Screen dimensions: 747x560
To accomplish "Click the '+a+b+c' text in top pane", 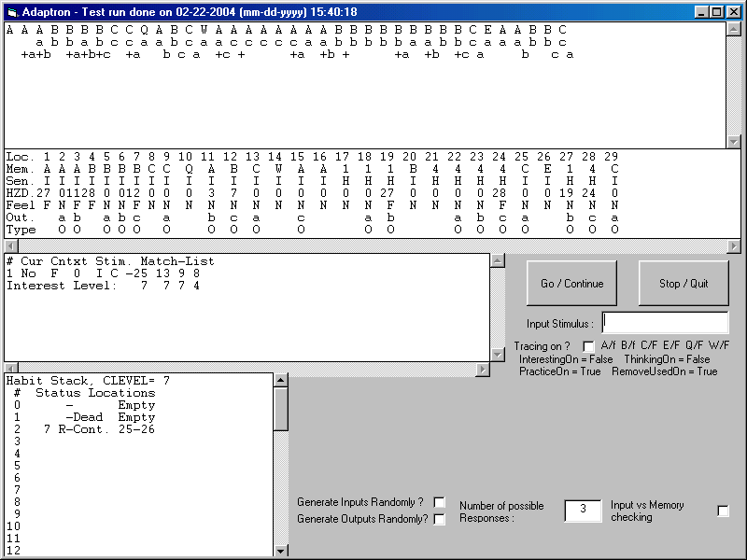I will click(88, 54).
